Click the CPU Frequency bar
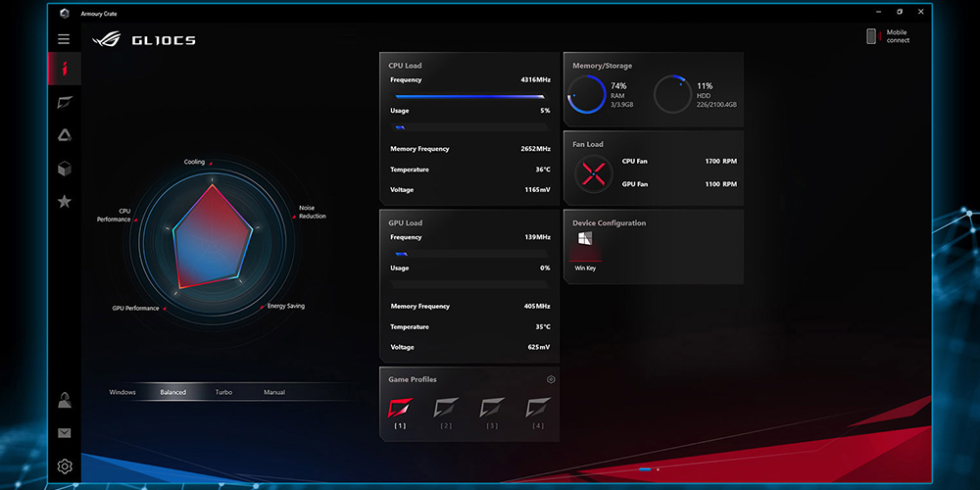The width and height of the screenshot is (980, 490). (469, 96)
